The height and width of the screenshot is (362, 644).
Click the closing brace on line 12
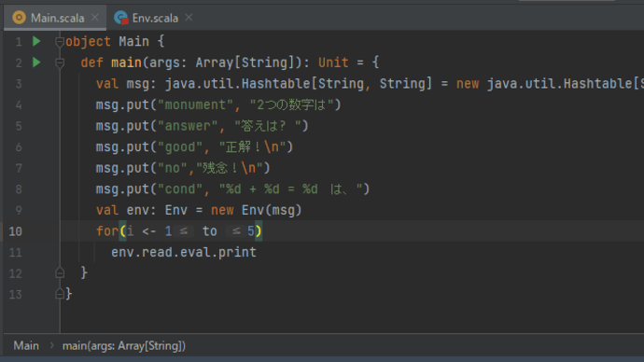click(84, 272)
